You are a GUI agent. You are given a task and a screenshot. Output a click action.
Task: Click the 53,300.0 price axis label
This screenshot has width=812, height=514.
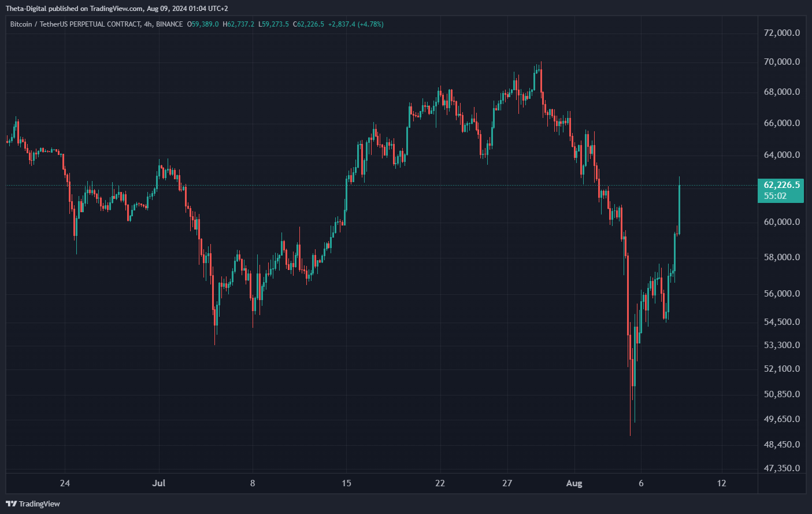click(x=782, y=345)
